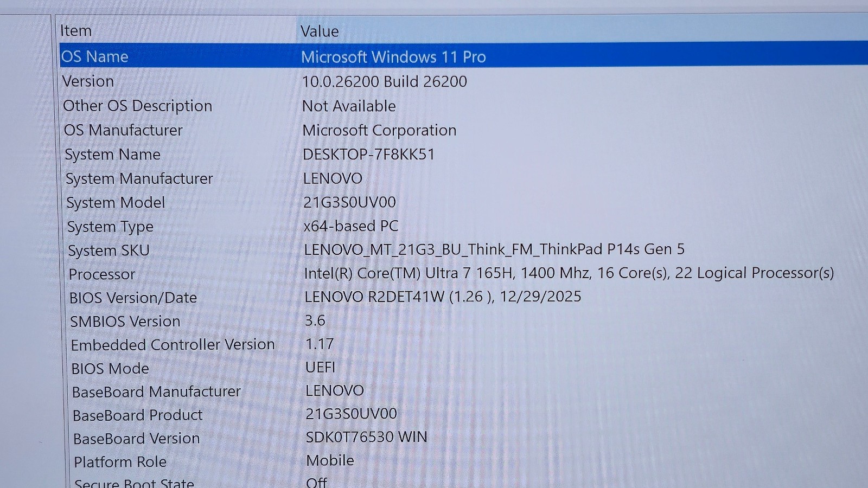Select the OS Manufacturer row label
Image resolution: width=868 pixels, height=488 pixels.
123,130
